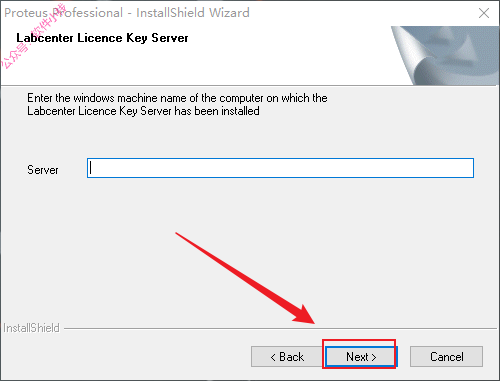Cancel the Proteus installation
The image size is (500, 381).
[446, 357]
